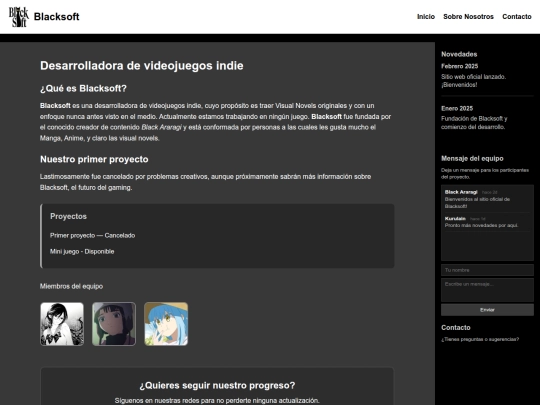
Task: Click the Mensaje del equipo heading
Action: [x=472, y=158]
